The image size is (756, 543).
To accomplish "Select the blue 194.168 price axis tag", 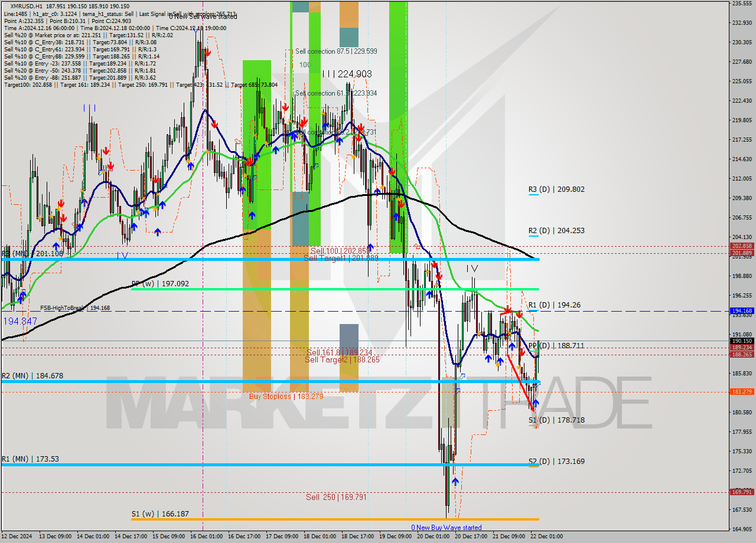I will point(741,310).
